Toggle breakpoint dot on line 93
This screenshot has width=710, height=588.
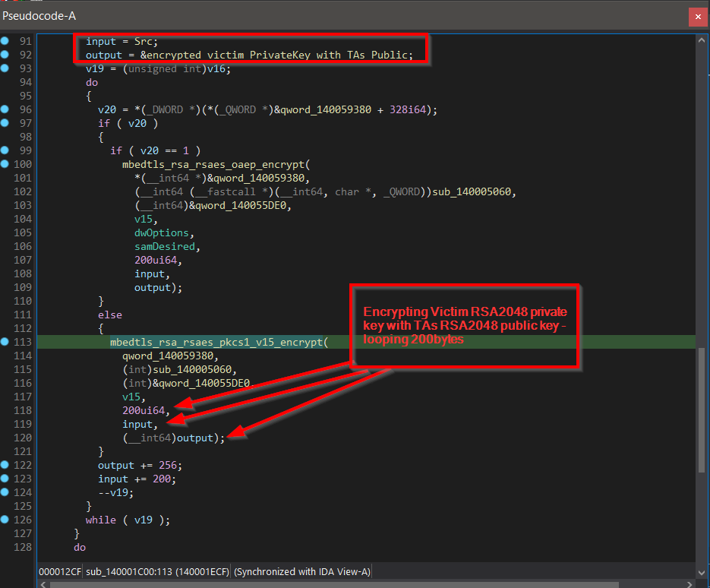[x=5, y=68]
